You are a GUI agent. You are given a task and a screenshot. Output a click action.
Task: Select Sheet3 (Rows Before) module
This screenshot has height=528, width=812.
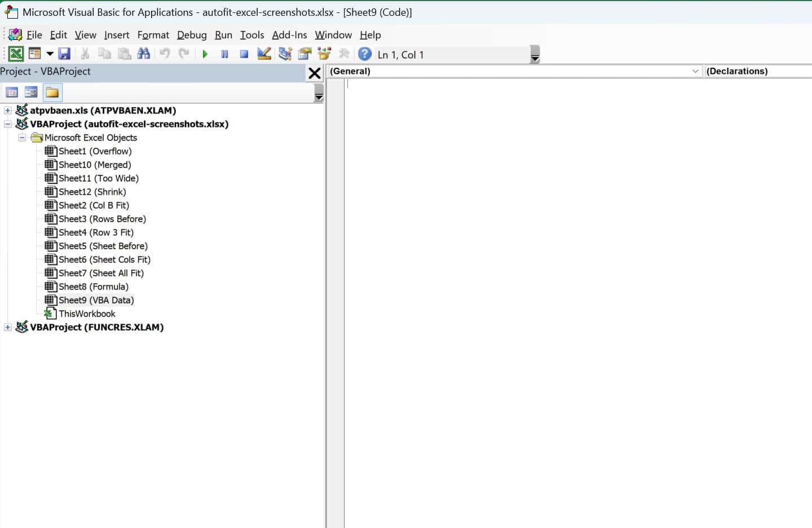tap(102, 219)
